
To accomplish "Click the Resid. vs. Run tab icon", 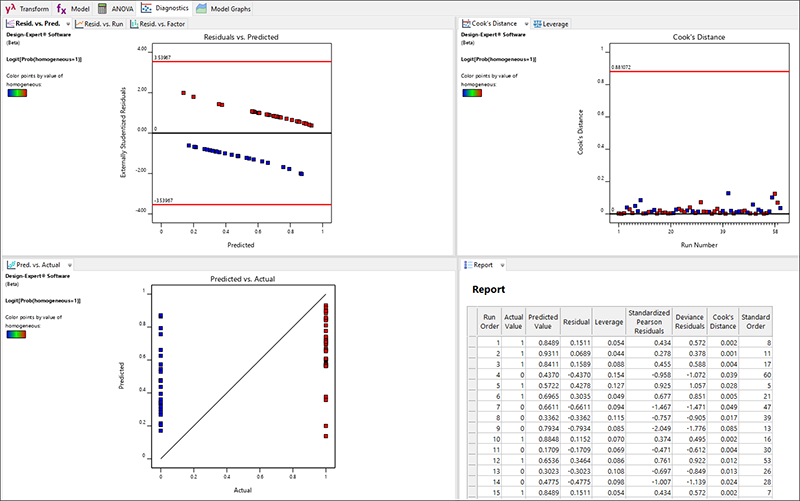I will [x=82, y=23].
